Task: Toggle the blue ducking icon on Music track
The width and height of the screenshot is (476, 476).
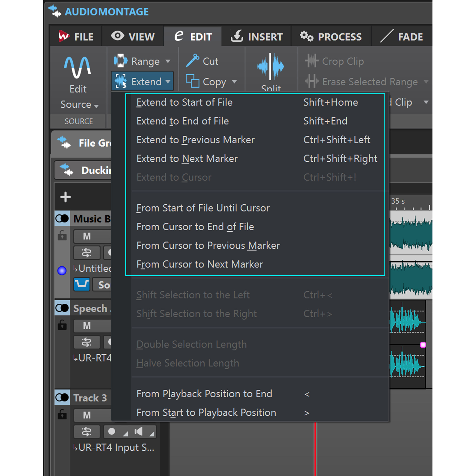Action: tap(82, 284)
